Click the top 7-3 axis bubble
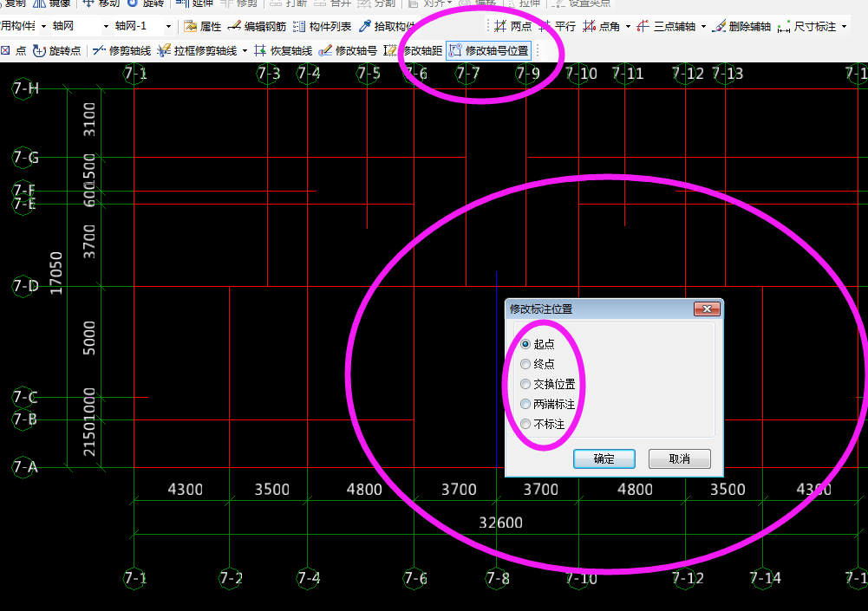 (x=269, y=74)
